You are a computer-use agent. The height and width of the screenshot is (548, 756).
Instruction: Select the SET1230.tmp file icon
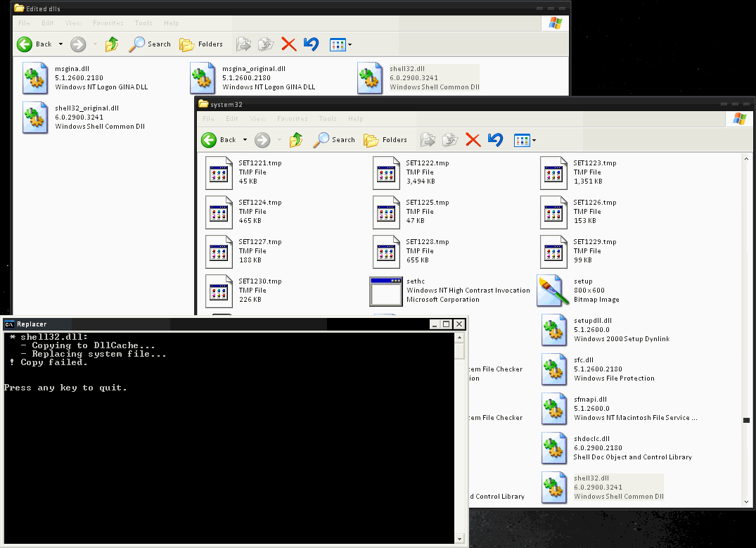pos(219,291)
